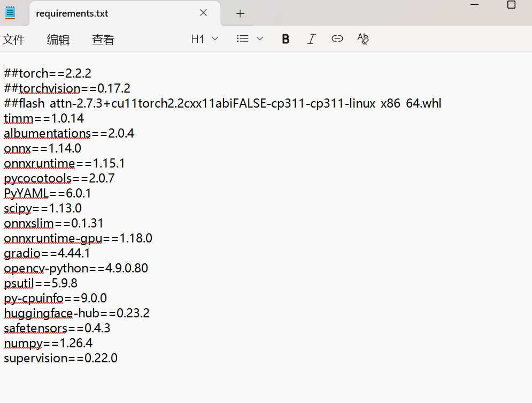Click the line opencv-python==4.9.0.80
This screenshot has height=403, width=532.
76,268
